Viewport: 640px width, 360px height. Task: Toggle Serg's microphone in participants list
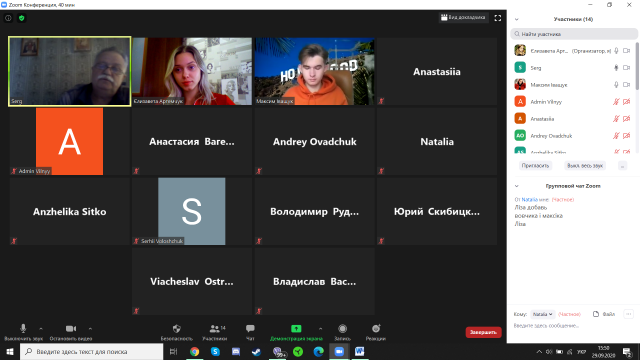point(616,68)
